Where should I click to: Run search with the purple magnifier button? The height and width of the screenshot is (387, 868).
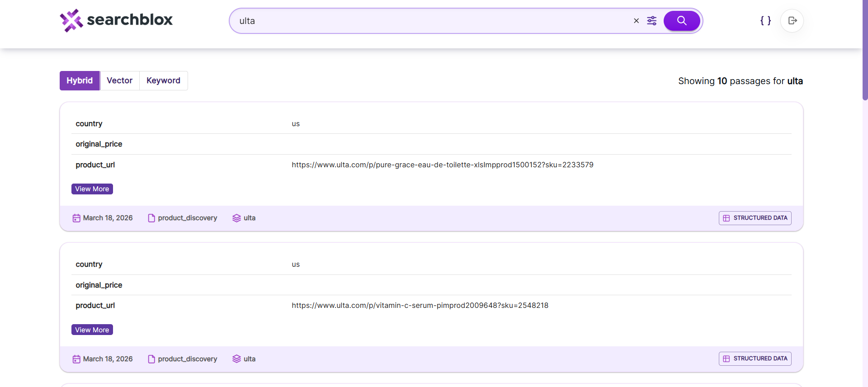click(x=681, y=21)
